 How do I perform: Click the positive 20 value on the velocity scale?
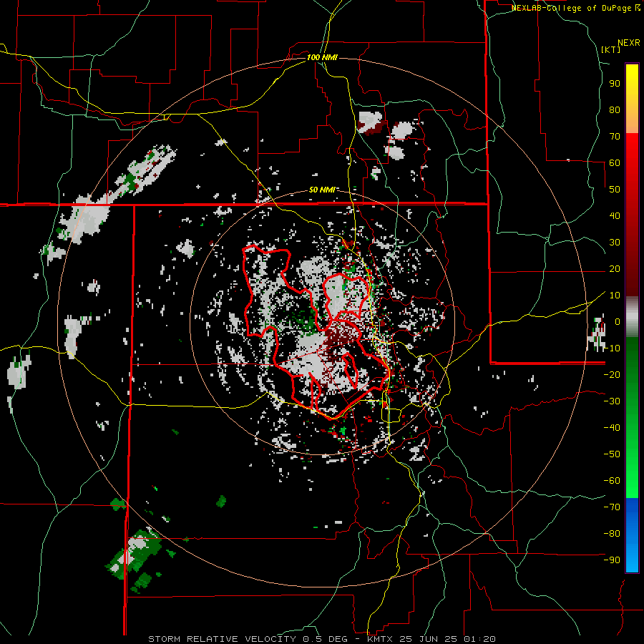click(615, 269)
